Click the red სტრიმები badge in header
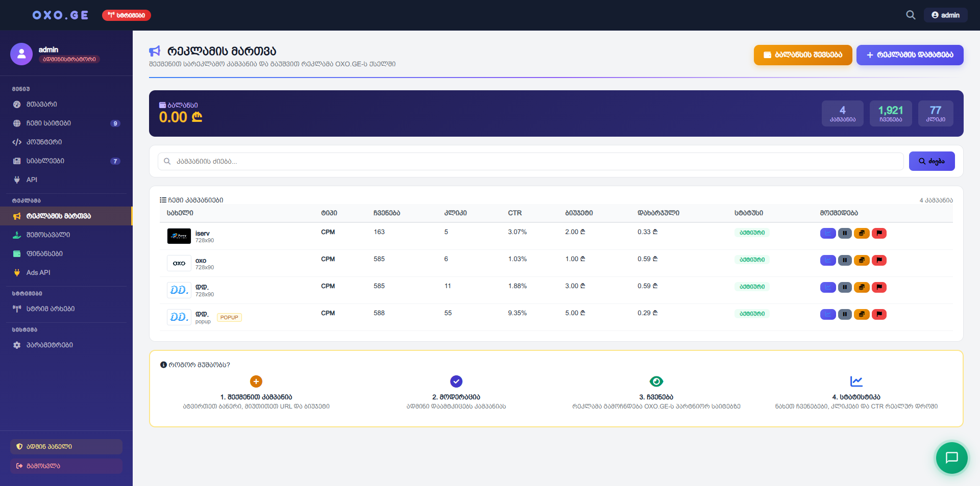The width and height of the screenshot is (980, 486). (126, 15)
